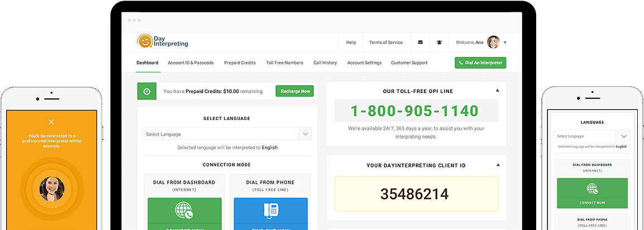
Task: Open the mail envelope icon in header
Action: [420, 42]
